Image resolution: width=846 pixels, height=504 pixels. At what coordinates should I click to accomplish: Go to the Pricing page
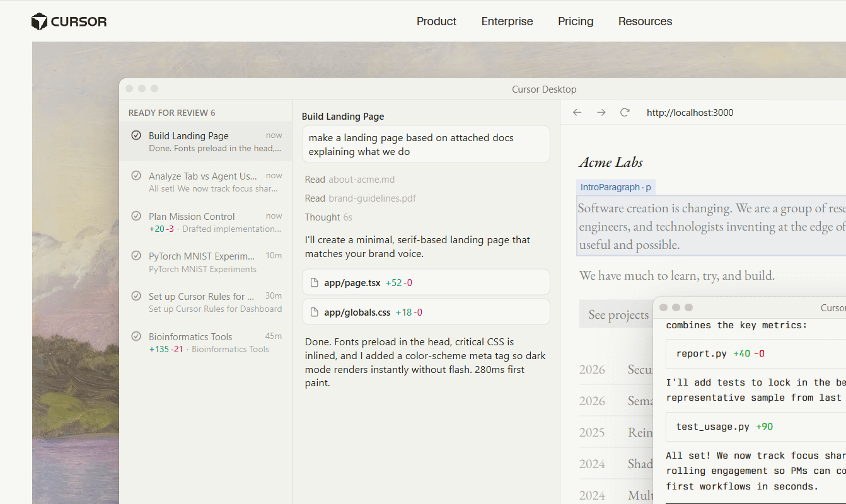pos(576,21)
